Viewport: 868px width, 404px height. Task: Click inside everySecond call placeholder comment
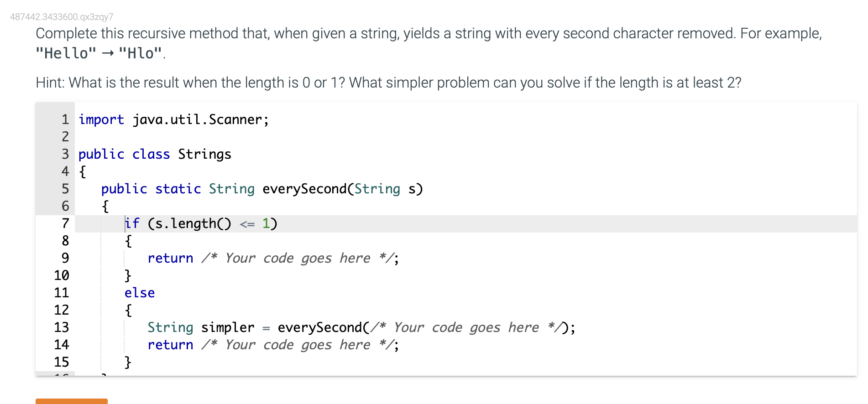pos(465,327)
